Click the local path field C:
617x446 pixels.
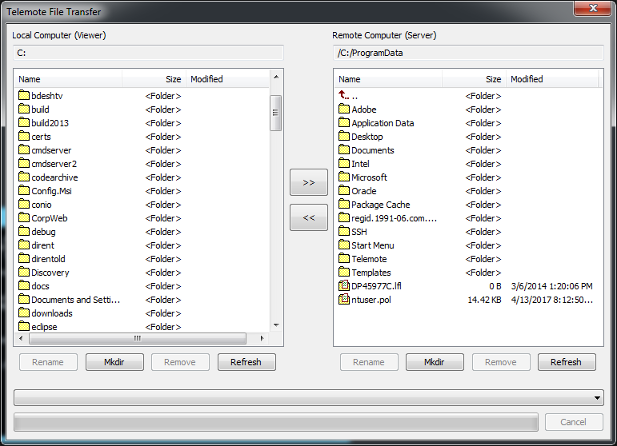148,53
